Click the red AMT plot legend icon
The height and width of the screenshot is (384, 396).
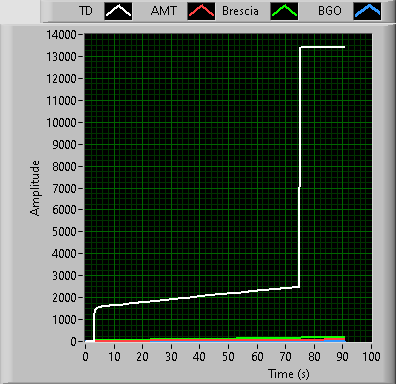[201, 11]
